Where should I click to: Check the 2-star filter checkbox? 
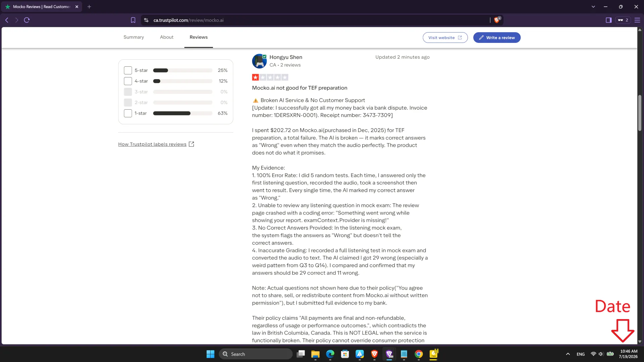[128, 103]
